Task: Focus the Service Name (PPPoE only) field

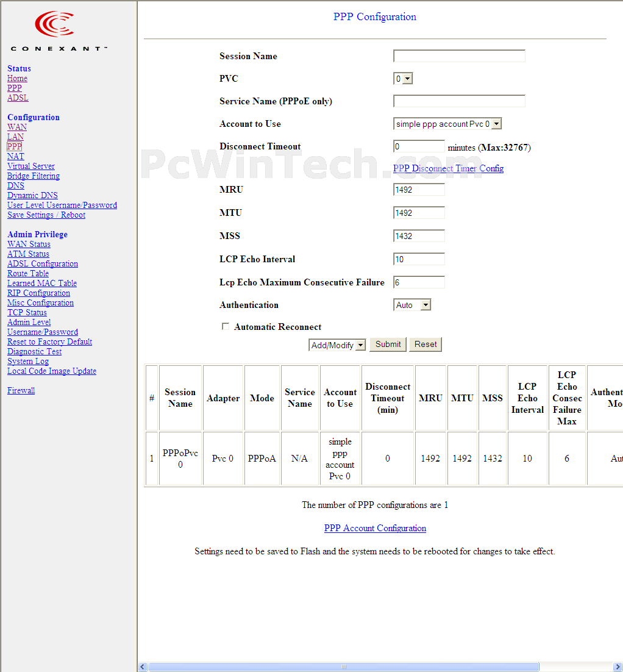Action: pyautogui.click(x=459, y=101)
